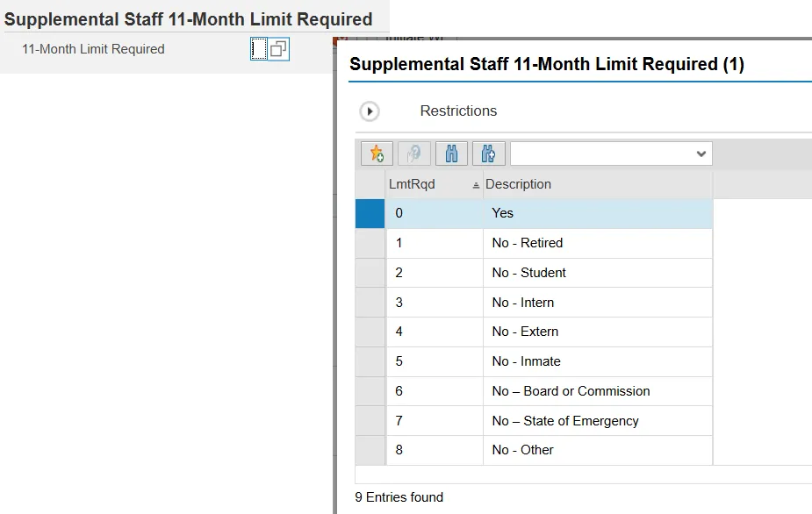The height and width of the screenshot is (514, 812).
Task: Select the 'No - Retired' entry
Action: pos(528,243)
